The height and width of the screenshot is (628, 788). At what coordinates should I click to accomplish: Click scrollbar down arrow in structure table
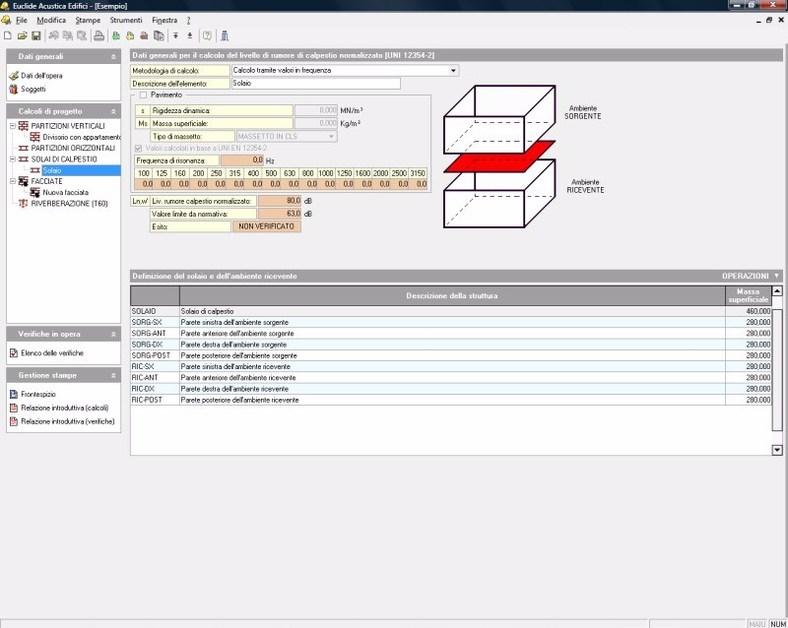pyautogui.click(x=777, y=450)
